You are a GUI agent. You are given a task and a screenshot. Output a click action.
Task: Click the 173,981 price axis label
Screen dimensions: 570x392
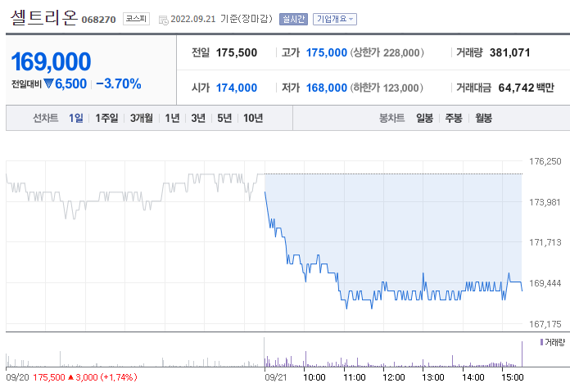545,202
